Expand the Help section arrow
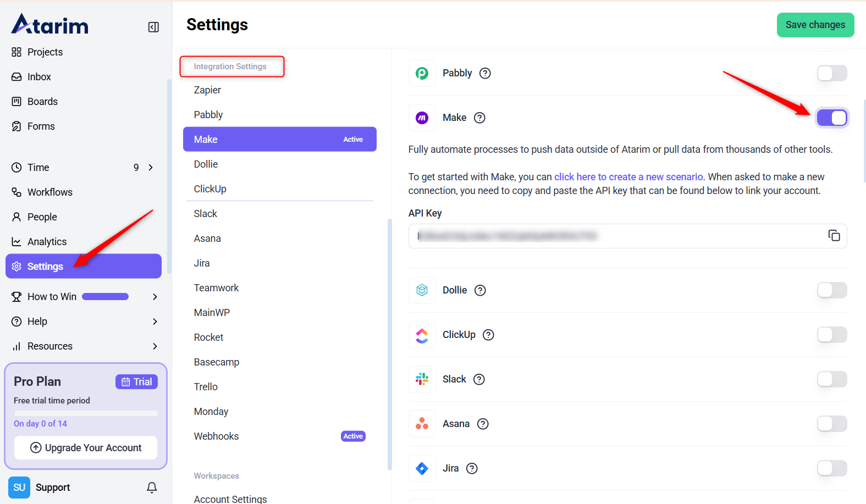Image resolution: width=866 pixels, height=504 pixels. point(155,322)
